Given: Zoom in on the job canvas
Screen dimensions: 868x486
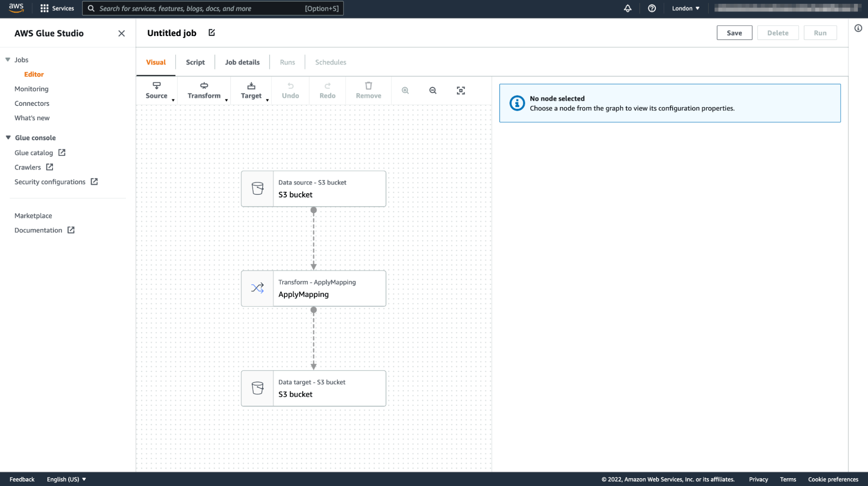Looking at the screenshot, I should coord(405,90).
